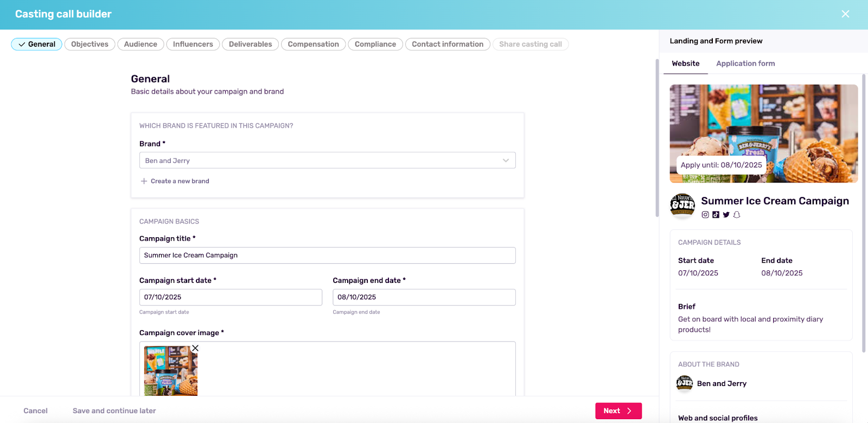Switch to the Application form tab
The image size is (868, 423).
click(x=745, y=64)
